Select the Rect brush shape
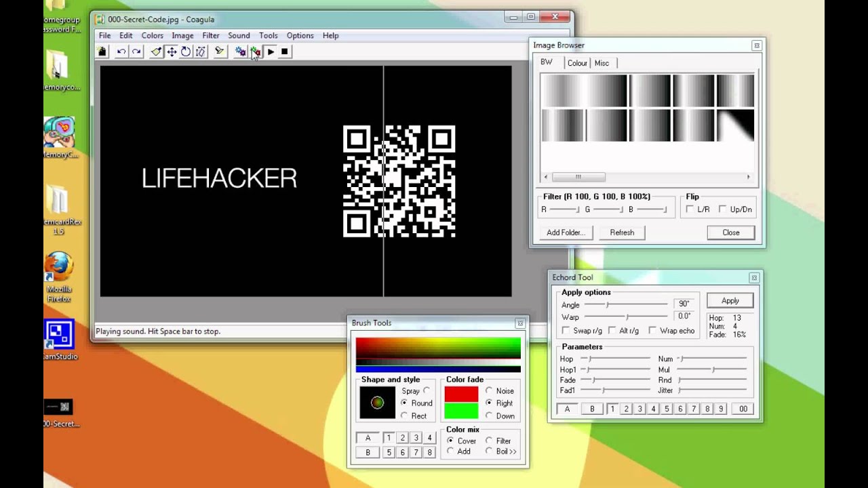Image resolution: width=868 pixels, height=488 pixels. pos(405,415)
